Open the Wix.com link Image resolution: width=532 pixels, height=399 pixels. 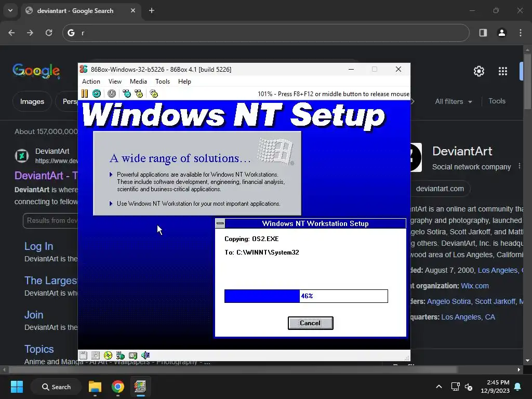point(475,286)
